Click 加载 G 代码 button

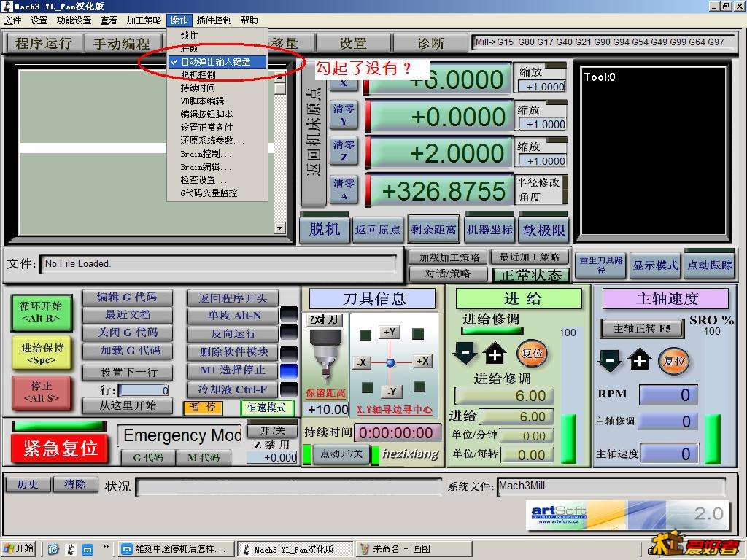click(x=127, y=351)
